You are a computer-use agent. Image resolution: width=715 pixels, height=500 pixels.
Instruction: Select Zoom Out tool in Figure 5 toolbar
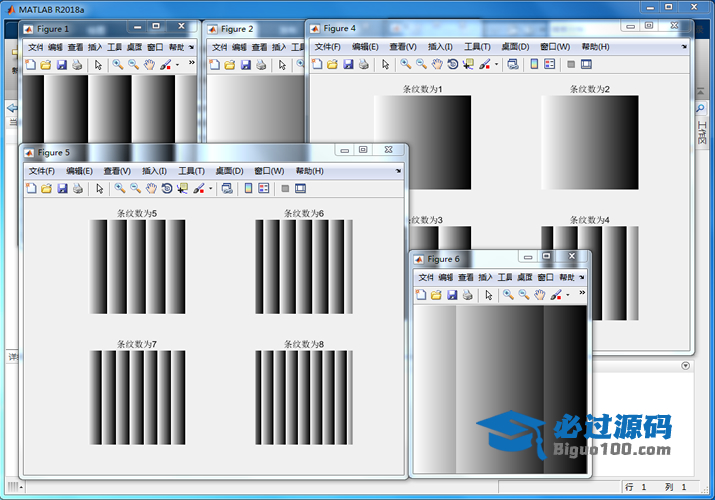135,188
